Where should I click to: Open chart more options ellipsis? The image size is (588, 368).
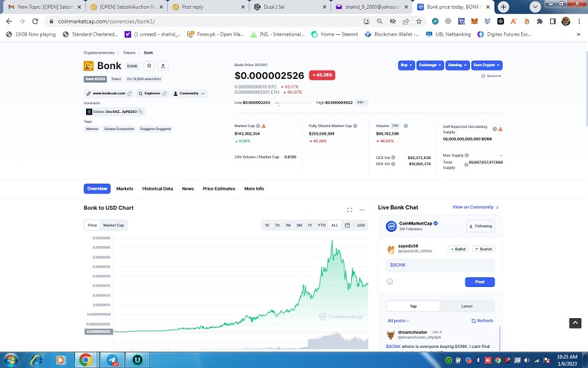[362, 210]
